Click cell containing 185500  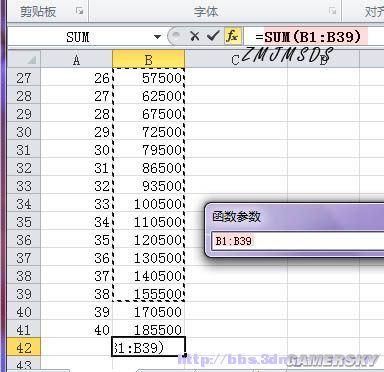pos(149,330)
